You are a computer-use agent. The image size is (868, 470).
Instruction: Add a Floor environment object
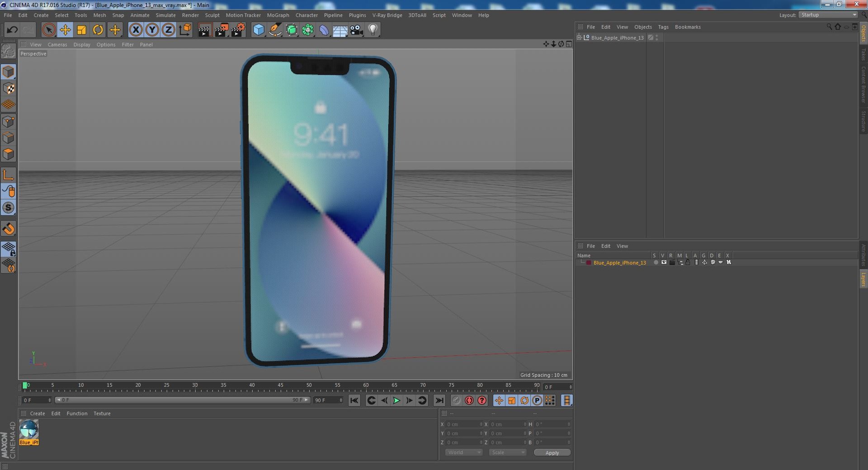pos(340,30)
